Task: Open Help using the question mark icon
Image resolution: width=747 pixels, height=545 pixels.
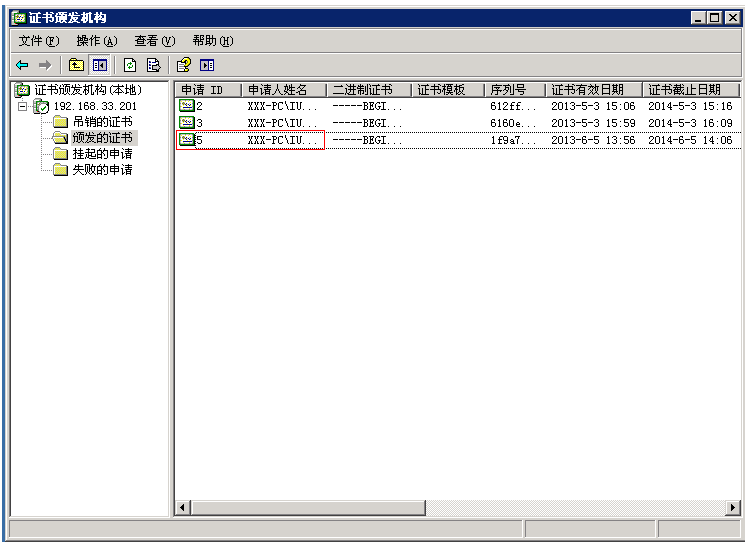Action: pos(183,65)
